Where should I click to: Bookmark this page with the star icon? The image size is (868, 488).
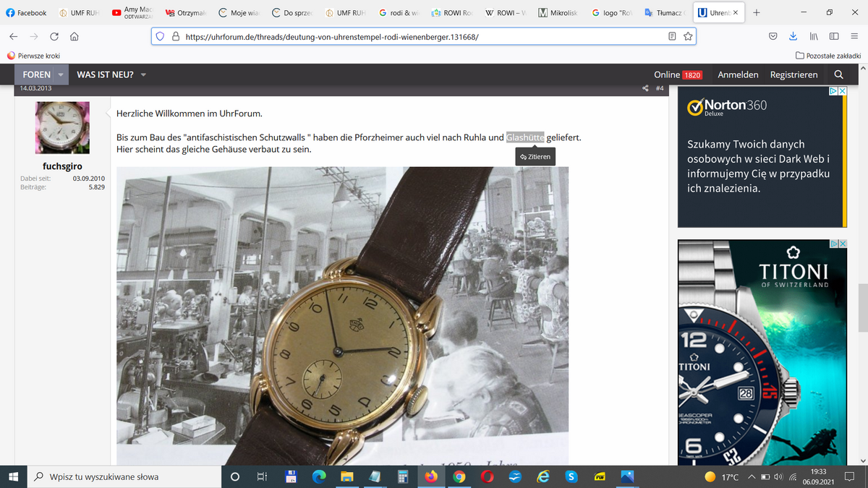[686, 36]
